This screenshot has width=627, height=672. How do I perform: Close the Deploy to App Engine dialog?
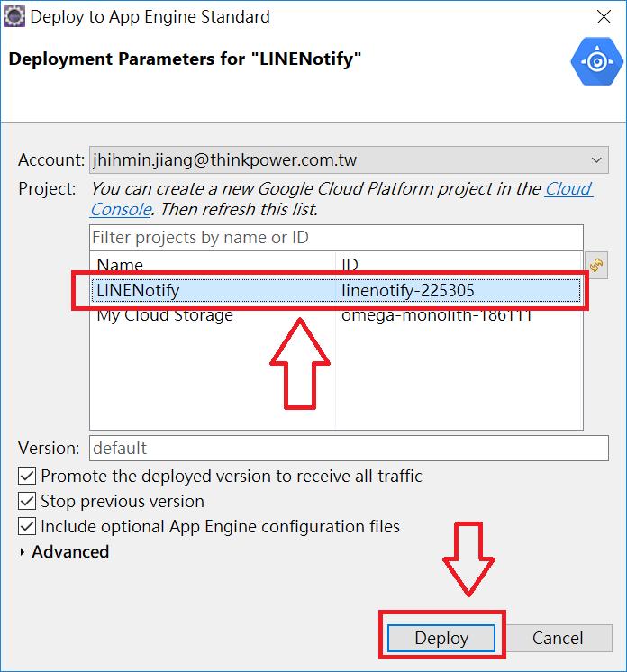(x=604, y=17)
